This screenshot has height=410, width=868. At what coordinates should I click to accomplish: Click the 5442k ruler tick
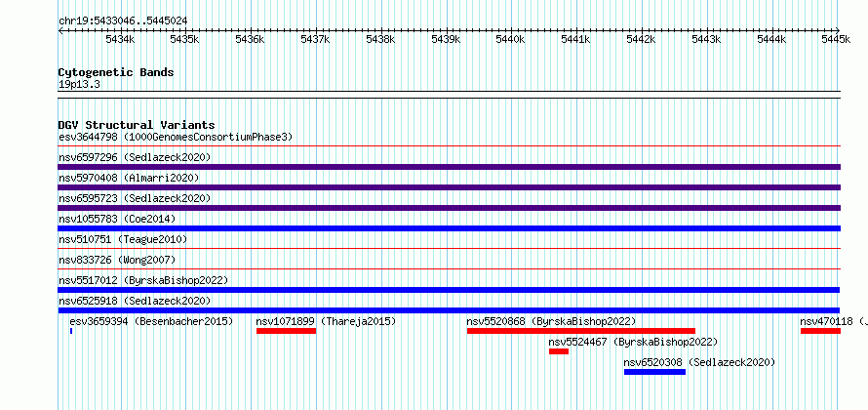pos(642,39)
